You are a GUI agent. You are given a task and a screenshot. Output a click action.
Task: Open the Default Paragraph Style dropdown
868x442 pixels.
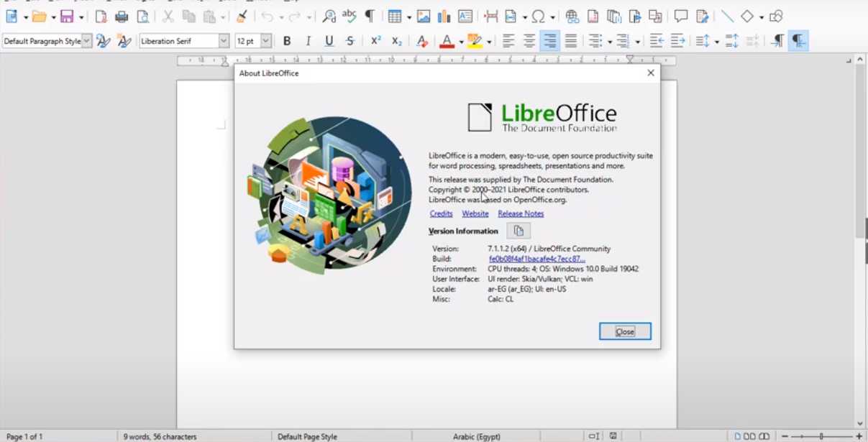coord(87,41)
